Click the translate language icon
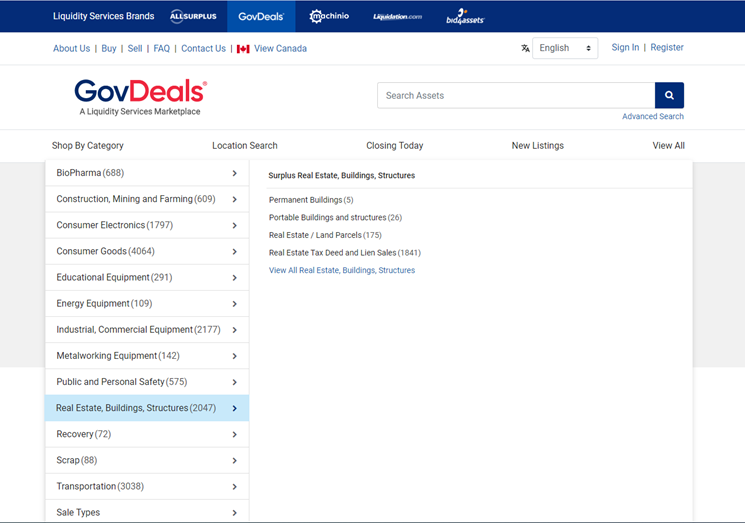 point(525,48)
